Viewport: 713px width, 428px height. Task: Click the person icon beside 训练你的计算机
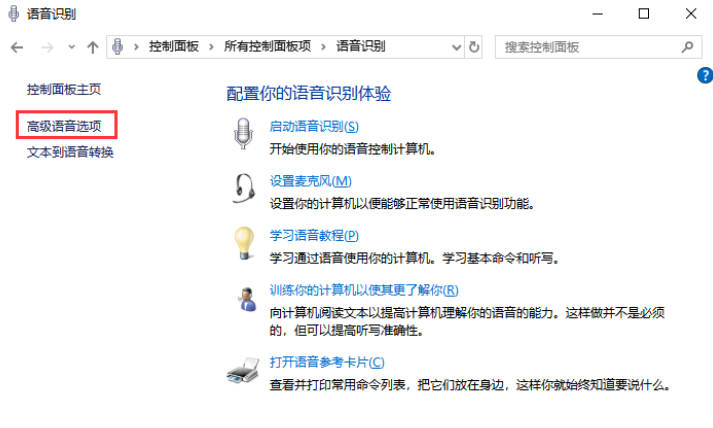(242, 298)
